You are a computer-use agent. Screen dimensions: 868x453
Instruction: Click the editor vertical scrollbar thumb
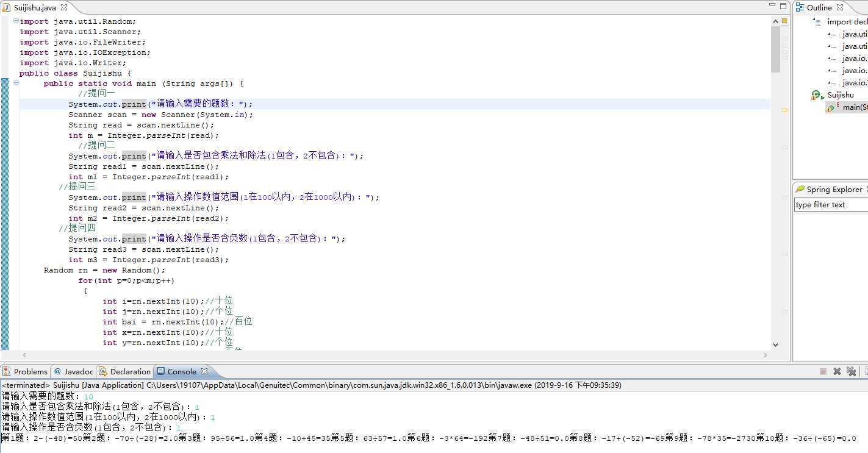pos(775,49)
